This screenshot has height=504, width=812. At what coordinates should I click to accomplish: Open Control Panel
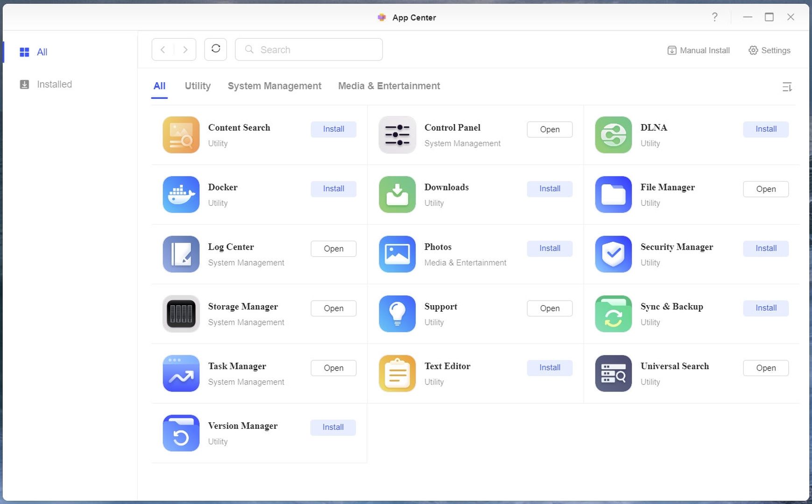click(x=550, y=129)
